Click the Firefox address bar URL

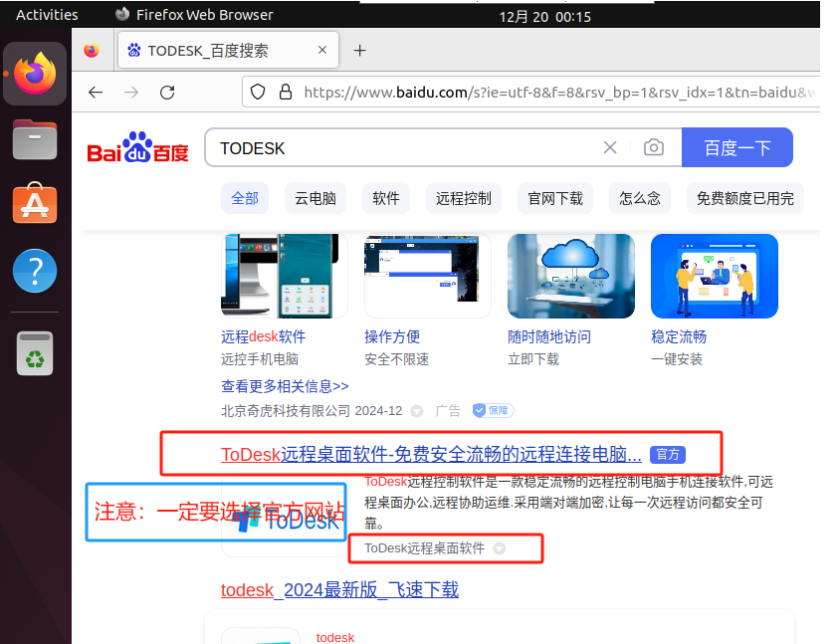pos(559,93)
